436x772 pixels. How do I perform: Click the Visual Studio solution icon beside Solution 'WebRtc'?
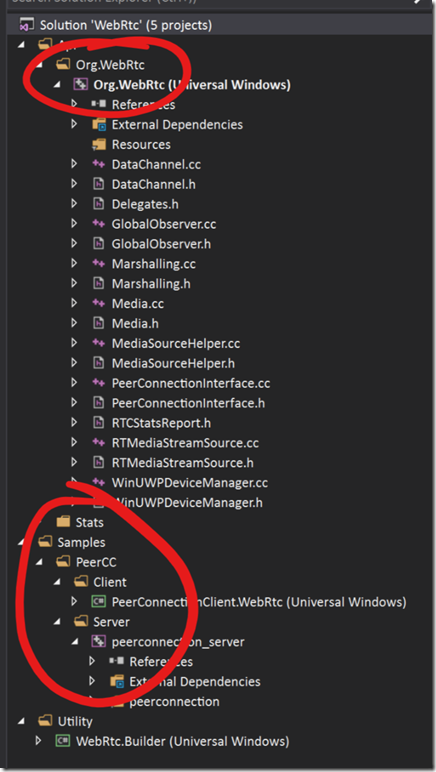point(27,25)
